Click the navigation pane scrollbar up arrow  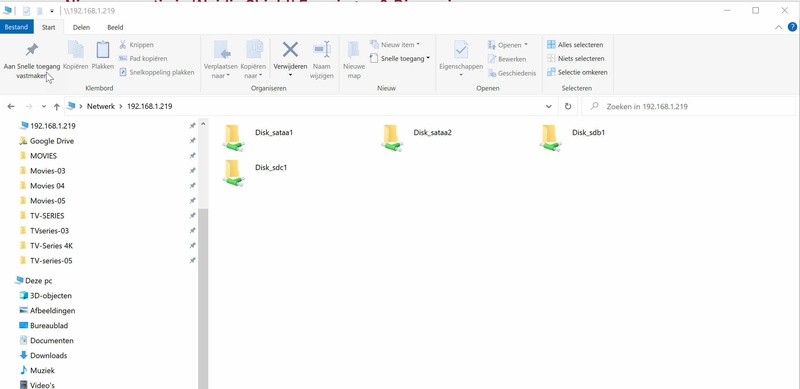203,124
